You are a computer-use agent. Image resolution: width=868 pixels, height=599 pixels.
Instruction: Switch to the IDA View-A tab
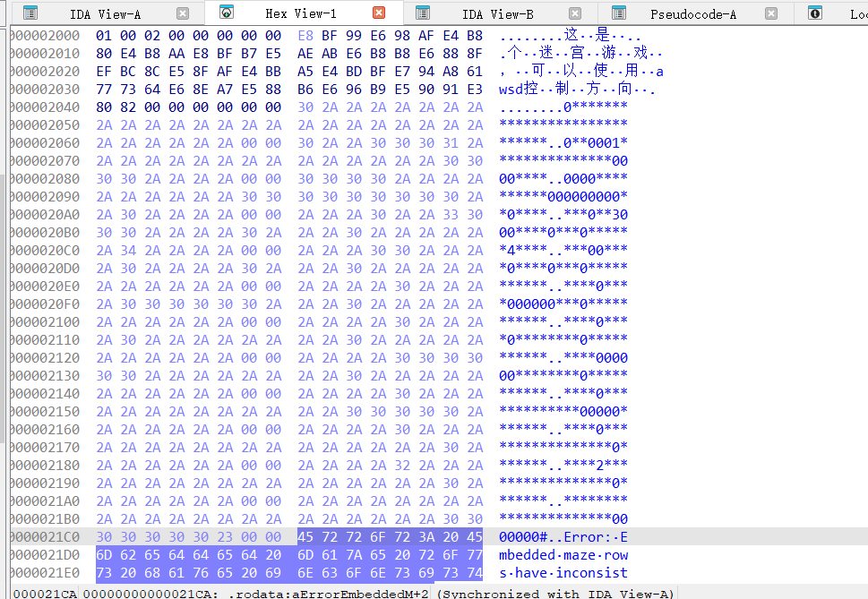coord(105,14)
